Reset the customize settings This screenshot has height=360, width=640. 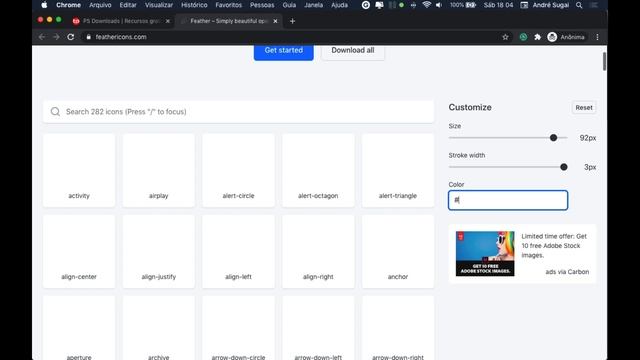tap(584, 108)
